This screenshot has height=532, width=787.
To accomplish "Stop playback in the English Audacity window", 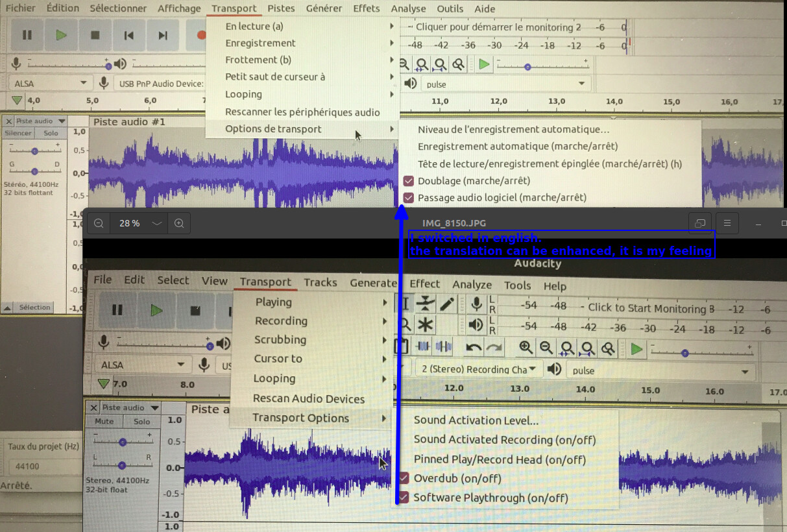I will 195,310.
